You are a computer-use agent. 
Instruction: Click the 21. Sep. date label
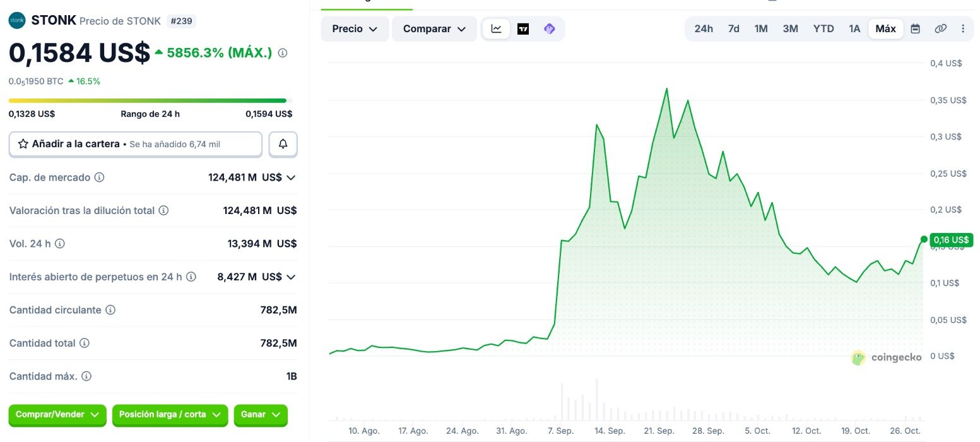click(659, 431)
